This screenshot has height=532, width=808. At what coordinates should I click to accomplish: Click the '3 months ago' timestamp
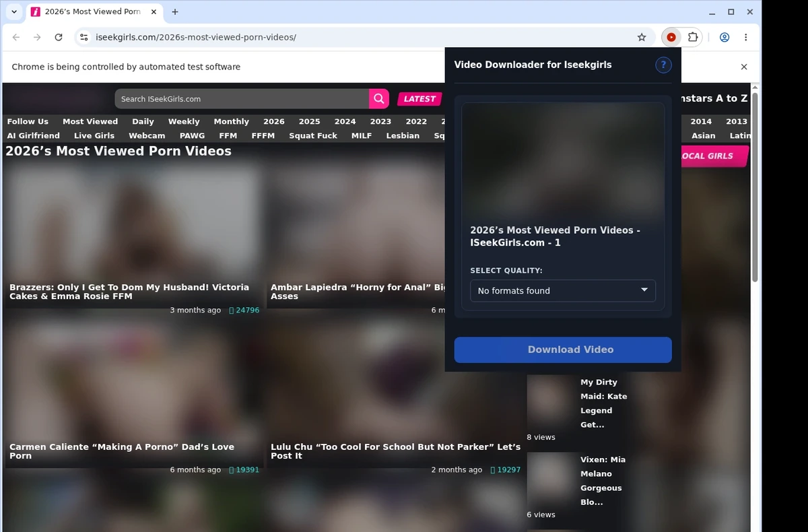pos(195,310)
